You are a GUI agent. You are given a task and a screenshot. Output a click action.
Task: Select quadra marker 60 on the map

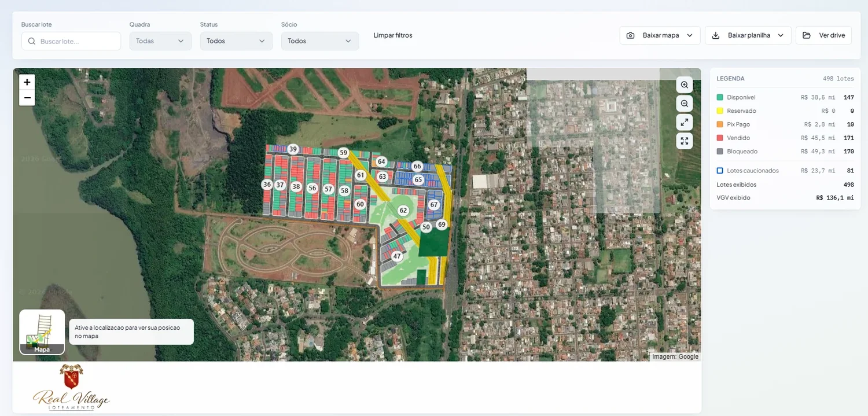click(360, 204)
